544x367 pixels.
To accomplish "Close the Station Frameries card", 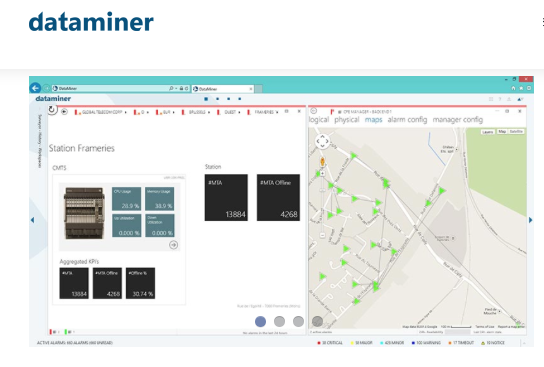I will pyautogui.click(x=299, y=111).
